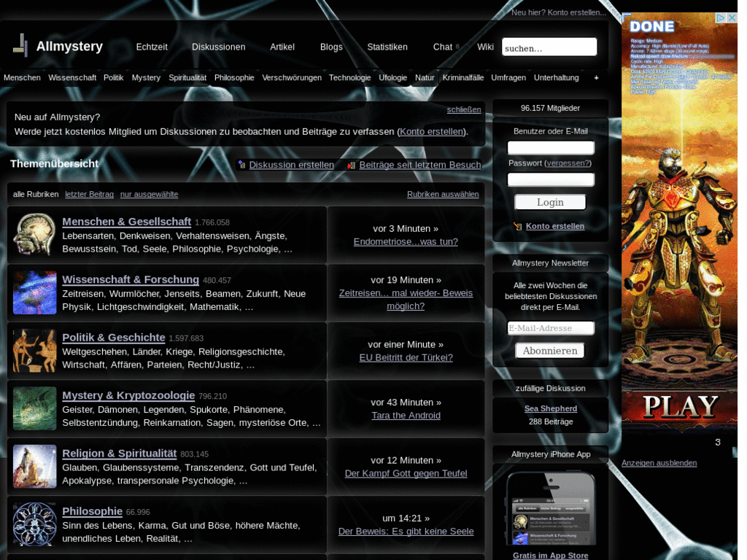Open the Statistiken menu item
Image resolution: width=747 pixels, height=560 pixels.
point(387,47)
